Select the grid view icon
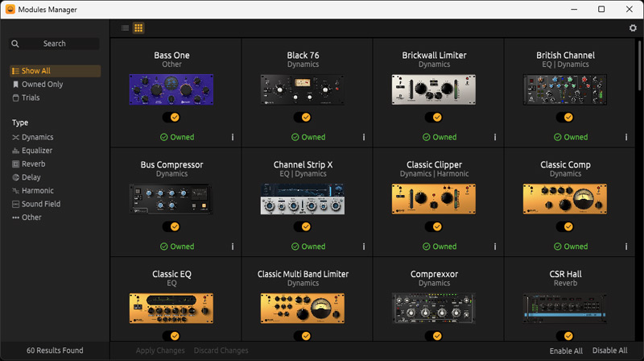 tap(138, 28)
